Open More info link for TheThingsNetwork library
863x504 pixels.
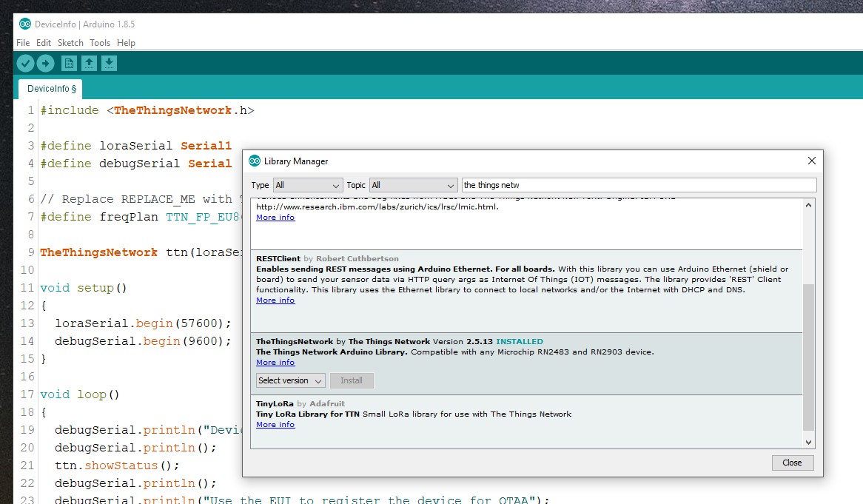tap(275, 362)
